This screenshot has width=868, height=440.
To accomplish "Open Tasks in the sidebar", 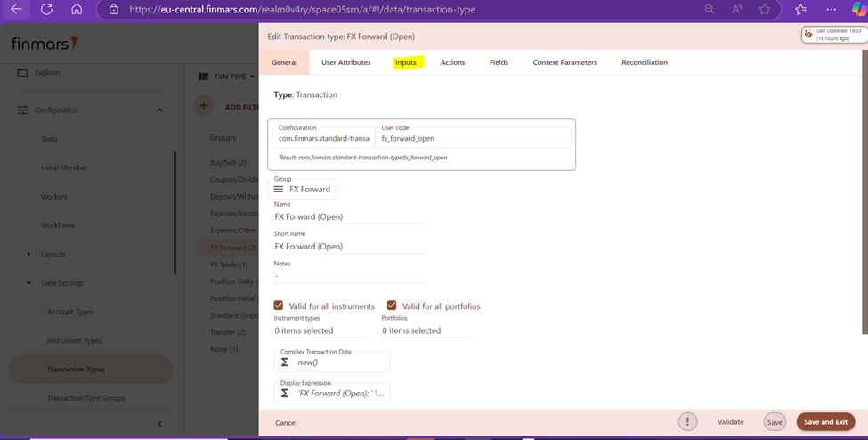I will click(x=49, y=139).
